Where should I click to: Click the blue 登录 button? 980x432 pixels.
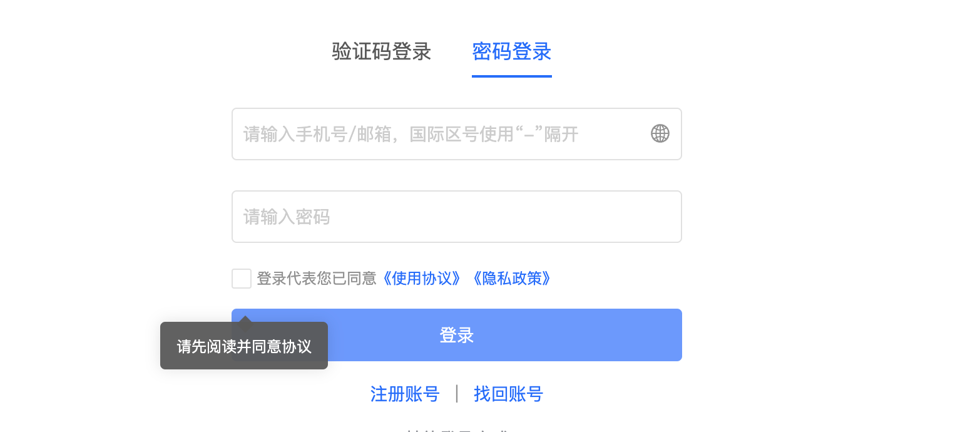(x=457, y=335)
